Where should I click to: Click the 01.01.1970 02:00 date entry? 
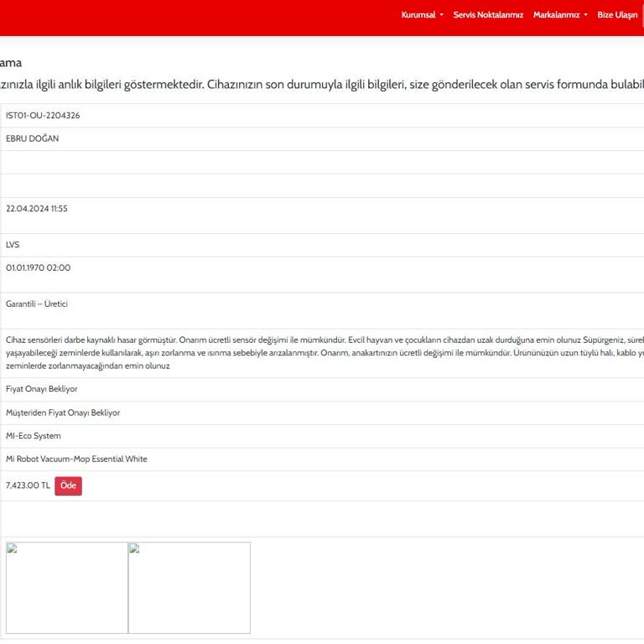[39, 268]
